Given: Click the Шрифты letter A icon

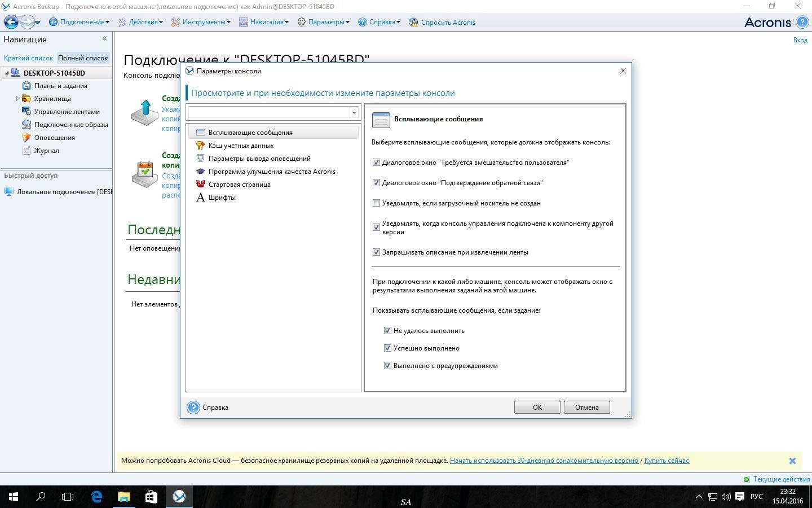Looking at the screenshot, I should (x=200, y=198).
